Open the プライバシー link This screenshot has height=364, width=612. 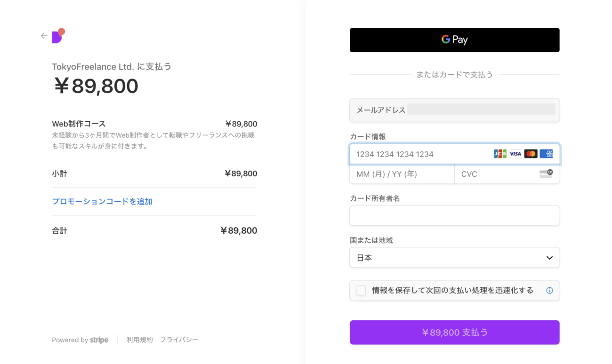(x=179, y=340)
